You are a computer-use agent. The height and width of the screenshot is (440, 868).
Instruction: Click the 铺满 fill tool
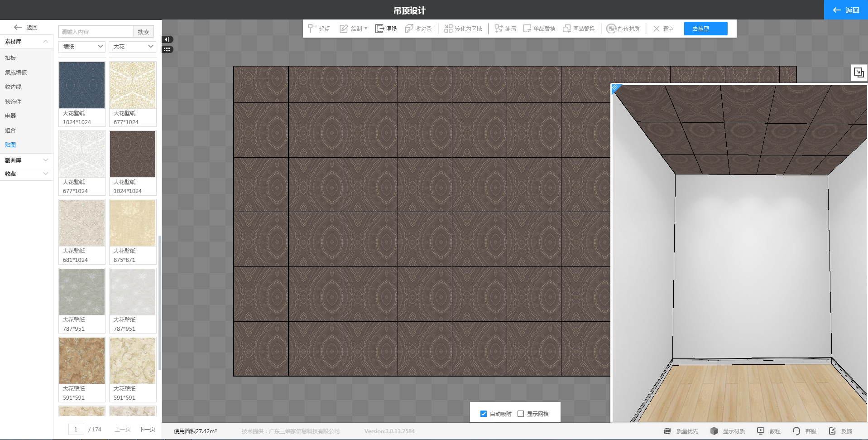pyautogui.click(x=505, y=29)
